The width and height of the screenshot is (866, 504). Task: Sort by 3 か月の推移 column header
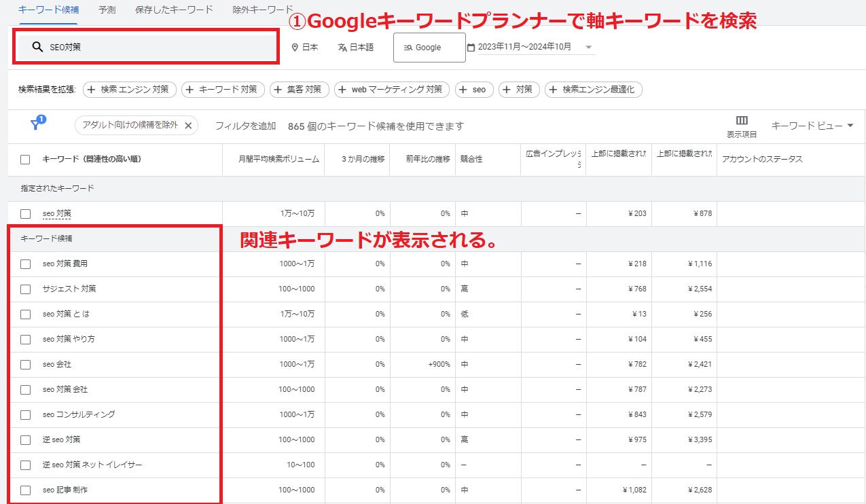click(363, 160)
